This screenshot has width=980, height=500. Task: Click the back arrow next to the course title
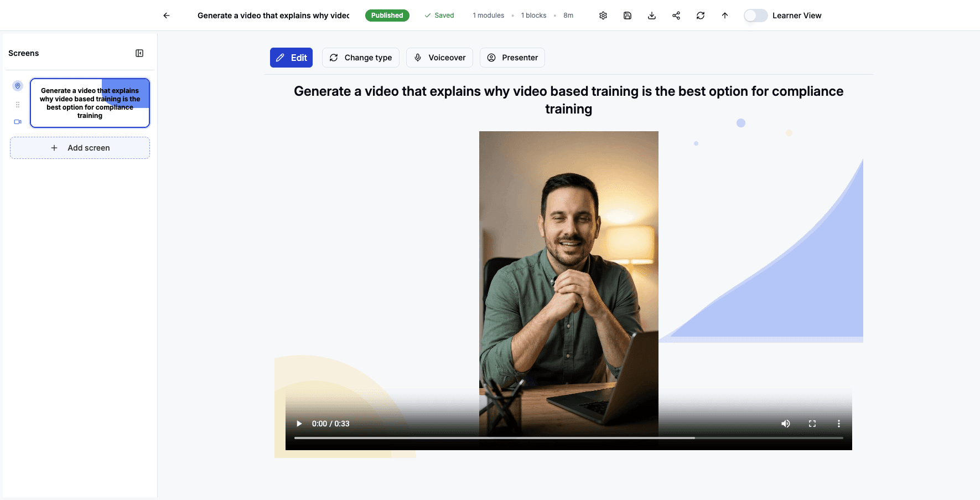tap(166, 15)
